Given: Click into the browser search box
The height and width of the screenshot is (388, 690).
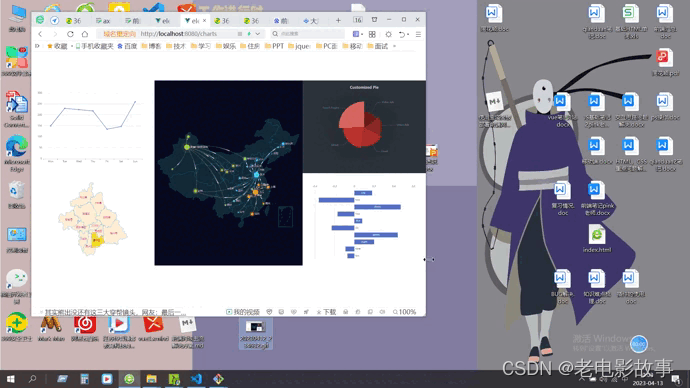Looking at the screenshot, I should coord(308,34).
